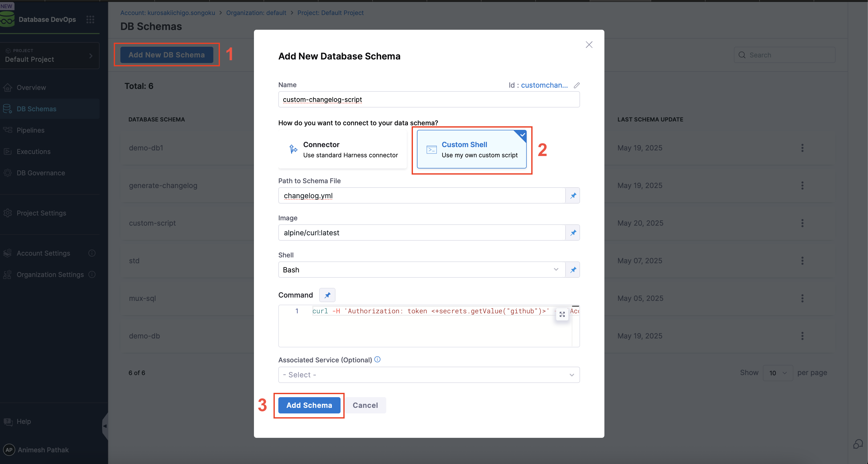868x464 pixels.
Task: Select the Custom Shell option
Action: point(472,150)
